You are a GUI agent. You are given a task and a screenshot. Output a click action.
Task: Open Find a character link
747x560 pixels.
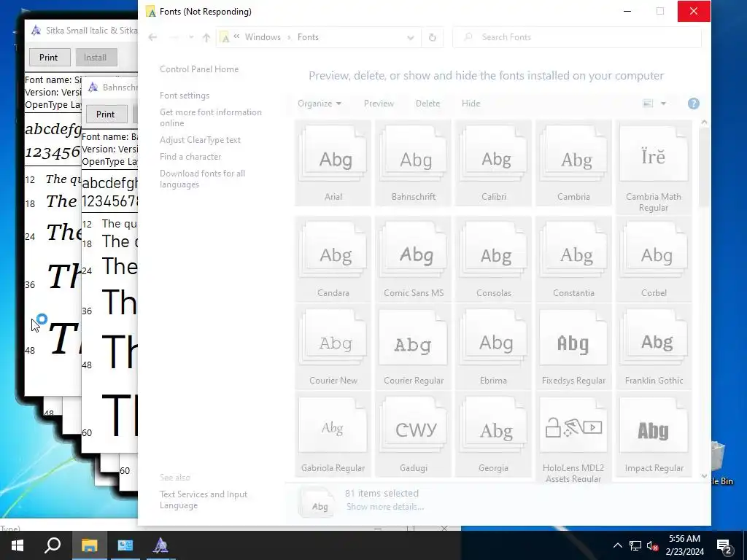pyautogui.click(x=190, y=157)
